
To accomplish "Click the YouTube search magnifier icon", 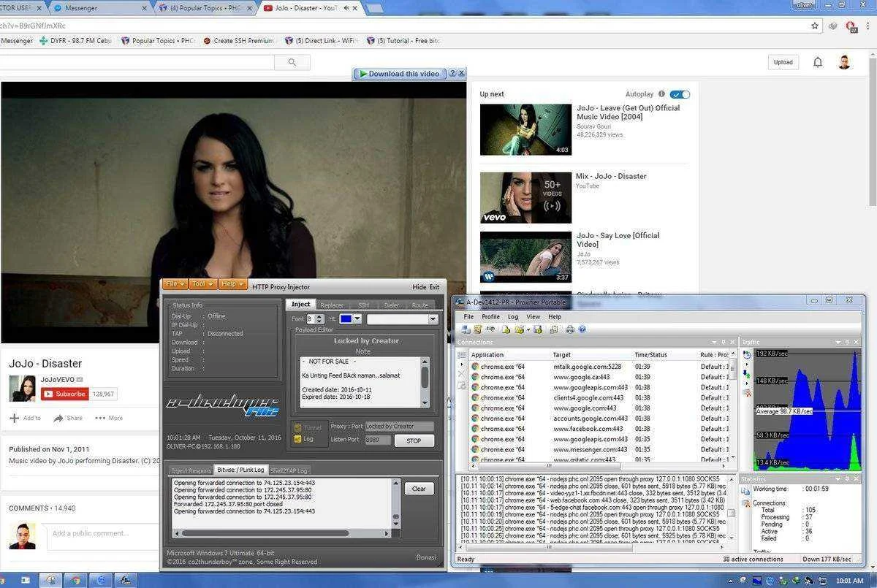I will [292, 63].
